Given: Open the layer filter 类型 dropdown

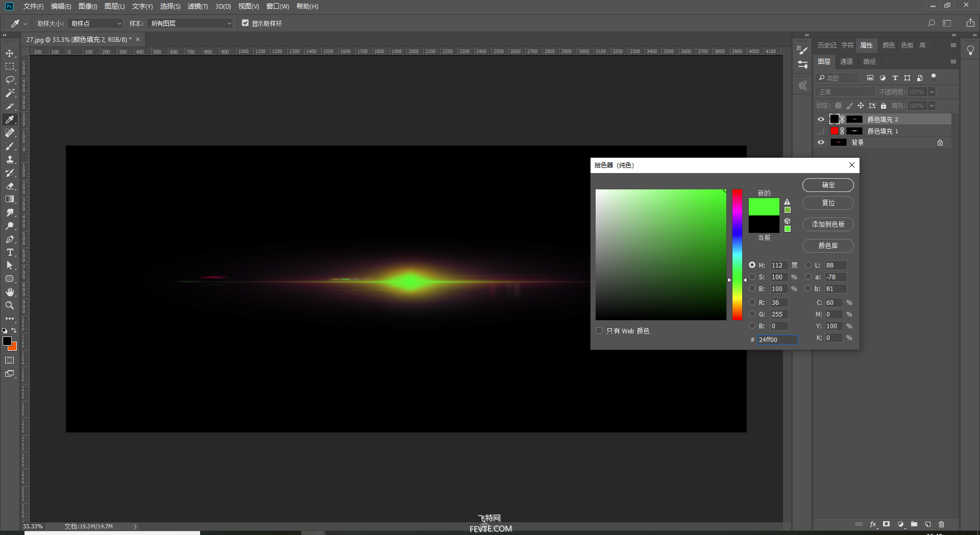Looking at the screenshot, I should pyautogui.click(x=837, y=78).
